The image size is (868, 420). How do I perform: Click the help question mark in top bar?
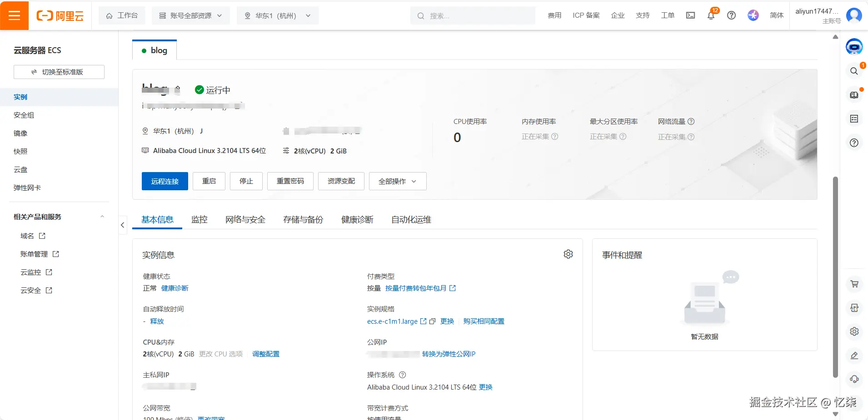click(731, 15)
